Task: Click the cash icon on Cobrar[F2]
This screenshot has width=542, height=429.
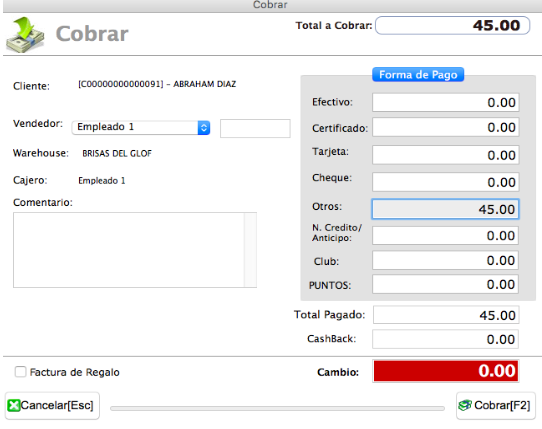Action: click(465, 405)
